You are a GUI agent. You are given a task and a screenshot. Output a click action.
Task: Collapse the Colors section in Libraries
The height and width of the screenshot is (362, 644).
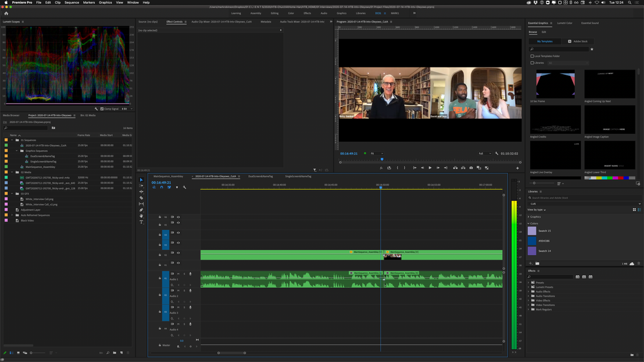529,224
